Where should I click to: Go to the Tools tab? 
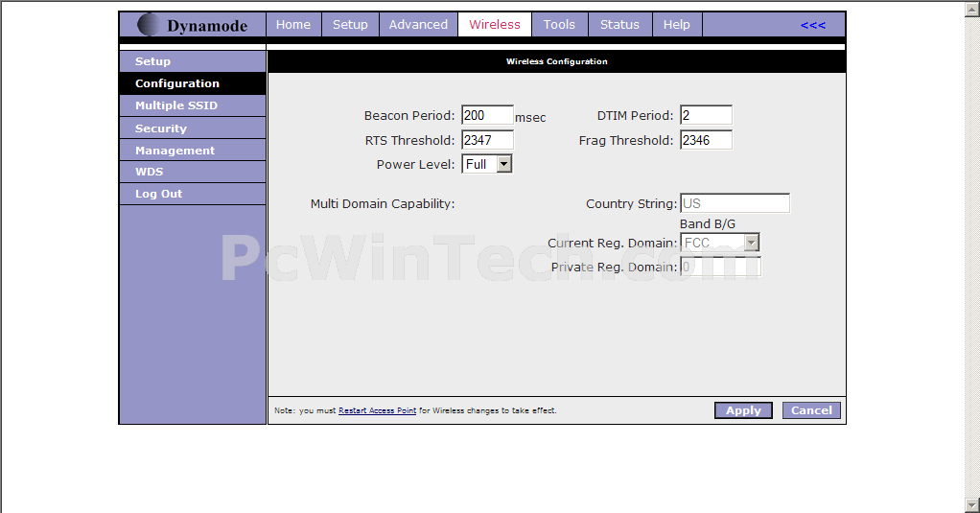point(559,24)
